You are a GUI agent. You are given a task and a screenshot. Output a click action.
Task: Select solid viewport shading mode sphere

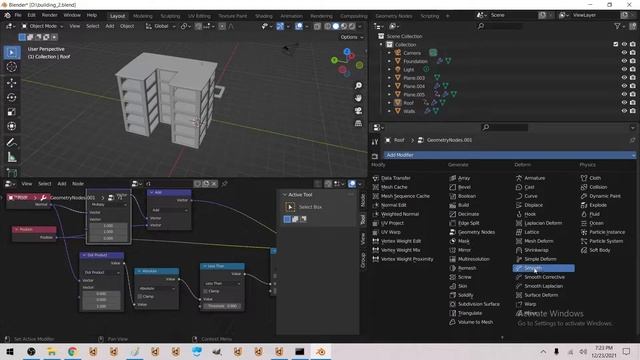(x=336, y=26)
